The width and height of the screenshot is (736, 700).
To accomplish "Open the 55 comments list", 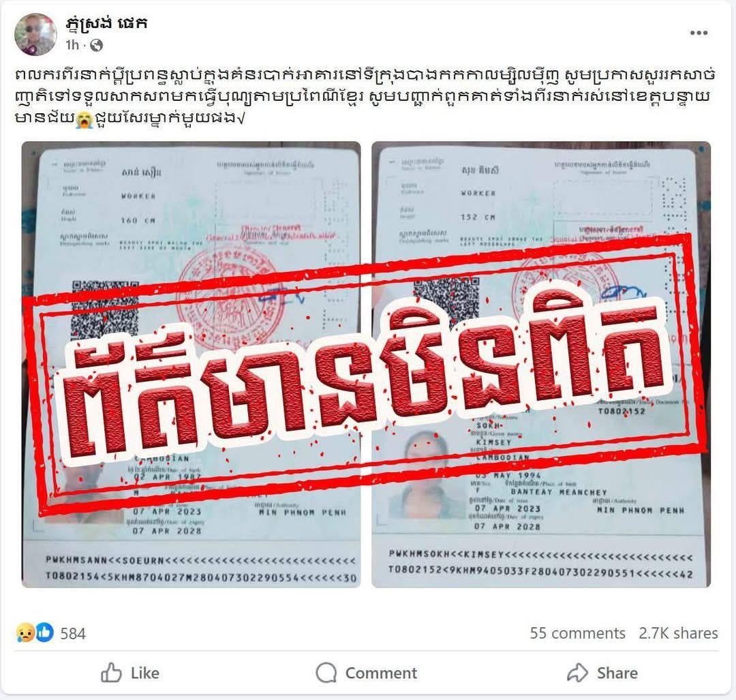I will pos(577,633).
